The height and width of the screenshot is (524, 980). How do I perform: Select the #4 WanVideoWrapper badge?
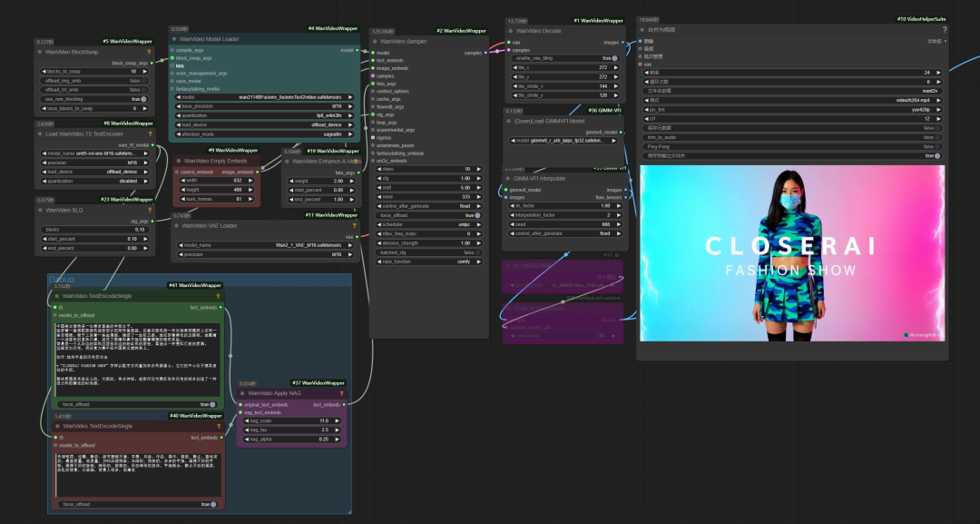(x=333, y=28)
